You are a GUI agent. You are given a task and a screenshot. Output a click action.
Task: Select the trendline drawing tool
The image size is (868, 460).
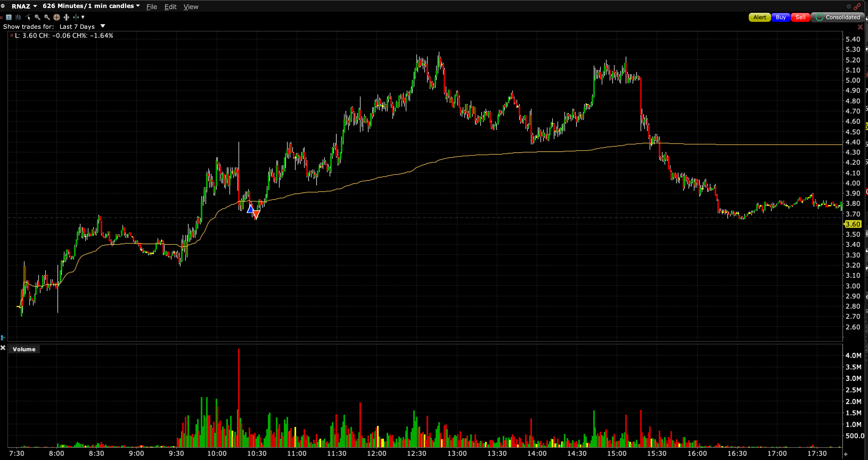28,17
